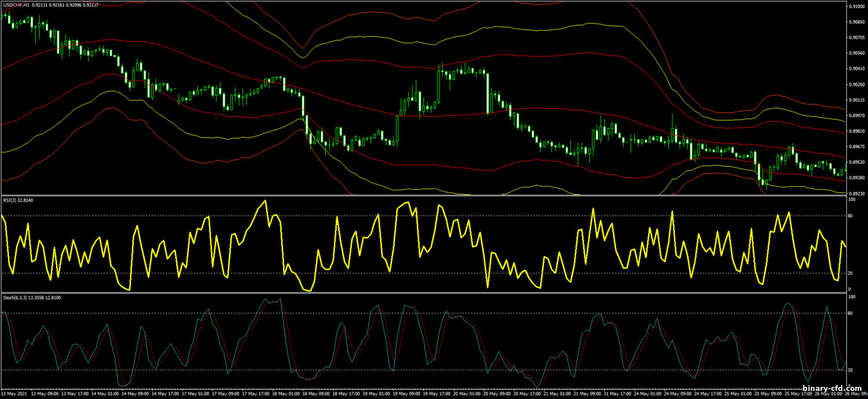Select price level 0.90705 on the axis
Screen dimensions: 868x399
click(x=856, y=38)
